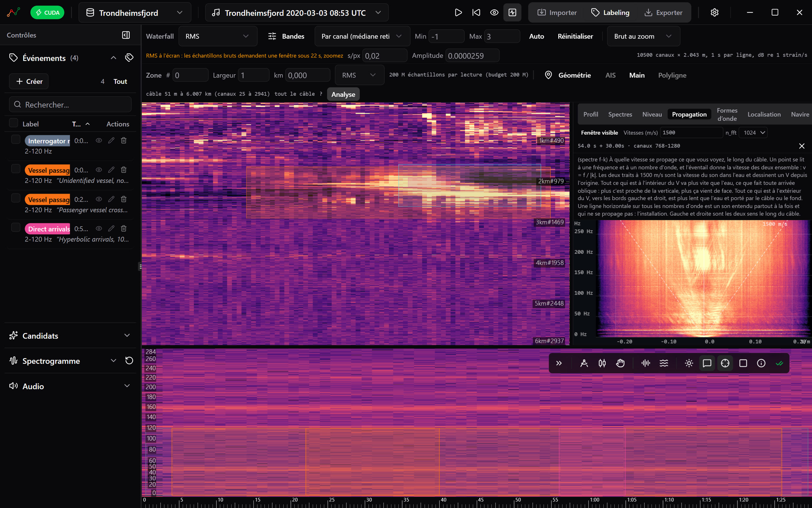Viewport: 812px width, 508px height.
Task: Open settings gear icon
Action: click(x=714, y=13)
